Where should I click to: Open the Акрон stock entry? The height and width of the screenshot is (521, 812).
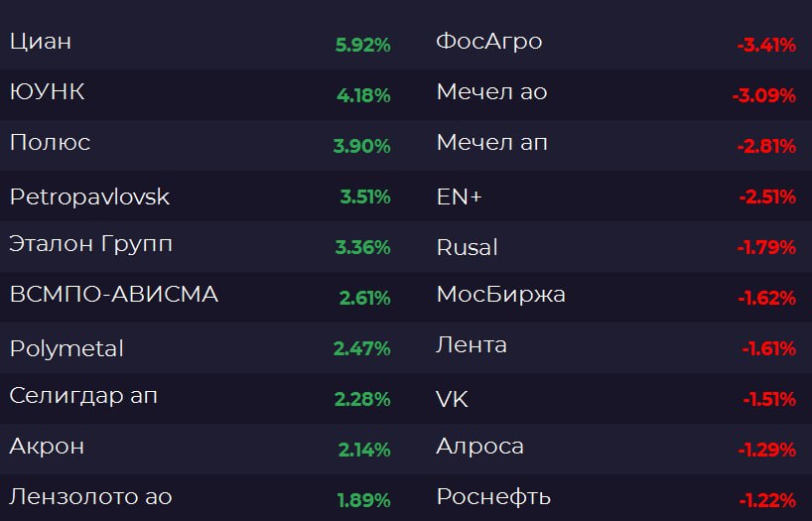pos(47,447)
